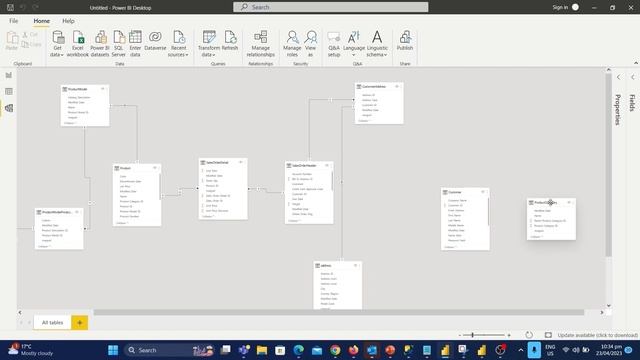Expand the Fields pane
The image size is (640, 360).
click(632, 77)
